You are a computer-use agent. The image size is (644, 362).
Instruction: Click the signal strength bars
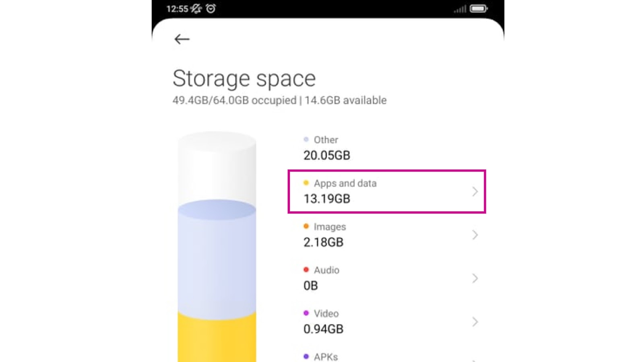pyautogui.click(x=460, y=9)
